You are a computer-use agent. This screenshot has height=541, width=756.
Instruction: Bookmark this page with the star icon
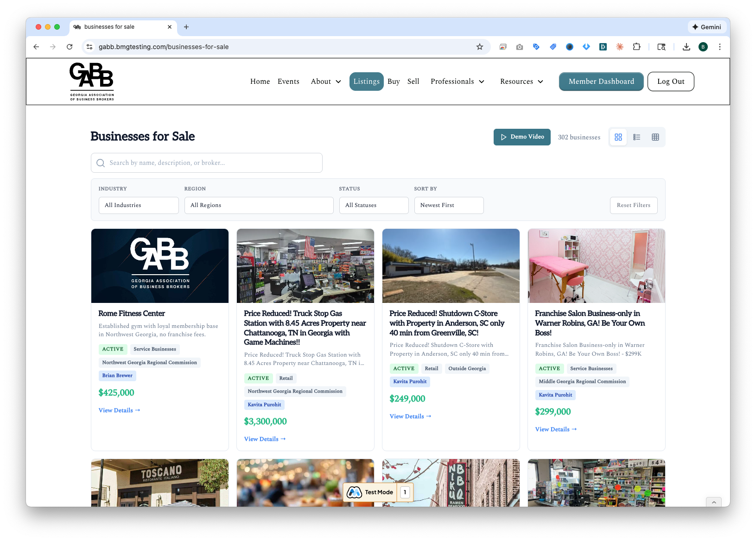click(x=480, y=47)
